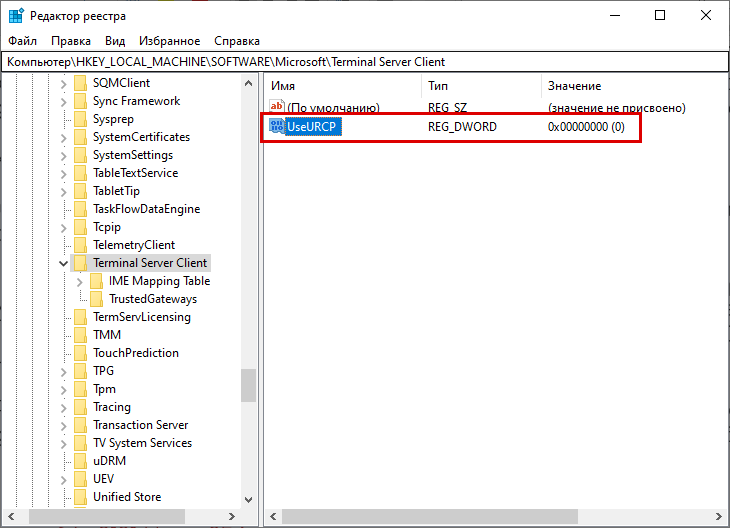
Task: Select the Transaction Server key label
Action: pos(141,425)
